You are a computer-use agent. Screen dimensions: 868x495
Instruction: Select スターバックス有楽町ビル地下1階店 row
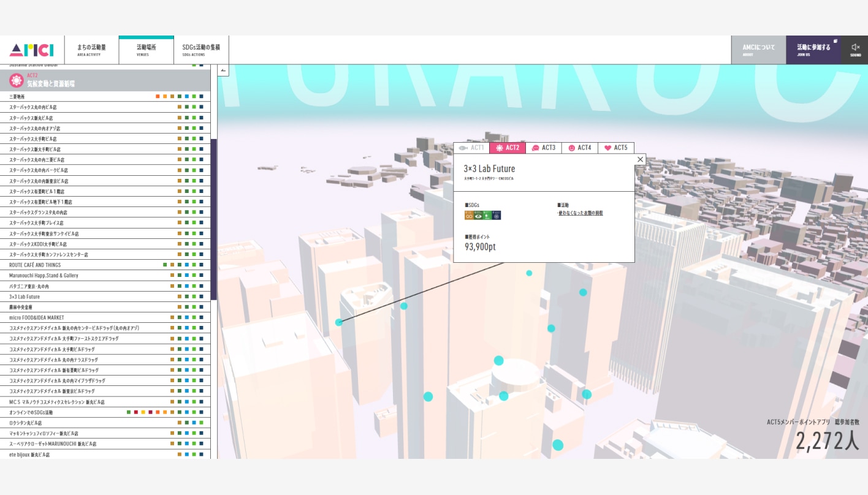click(105, 202)
